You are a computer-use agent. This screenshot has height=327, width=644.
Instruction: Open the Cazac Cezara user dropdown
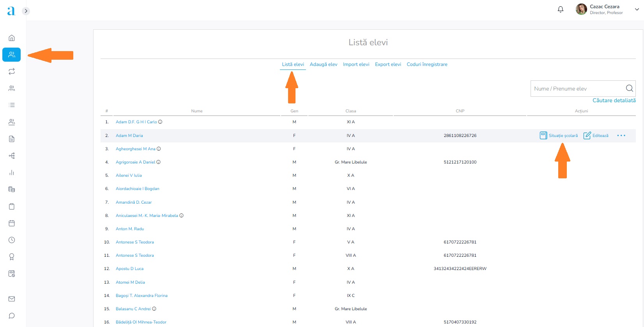coord(637,9)
